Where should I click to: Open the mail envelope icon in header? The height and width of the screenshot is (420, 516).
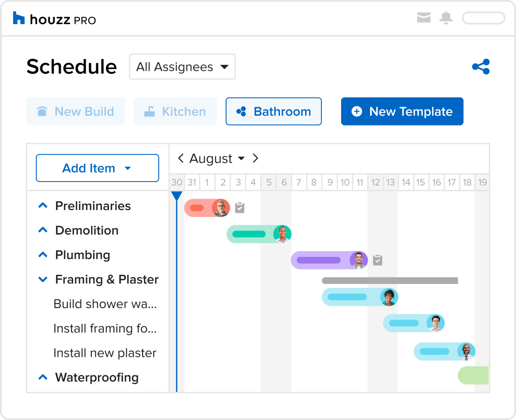tap(424, 18)
